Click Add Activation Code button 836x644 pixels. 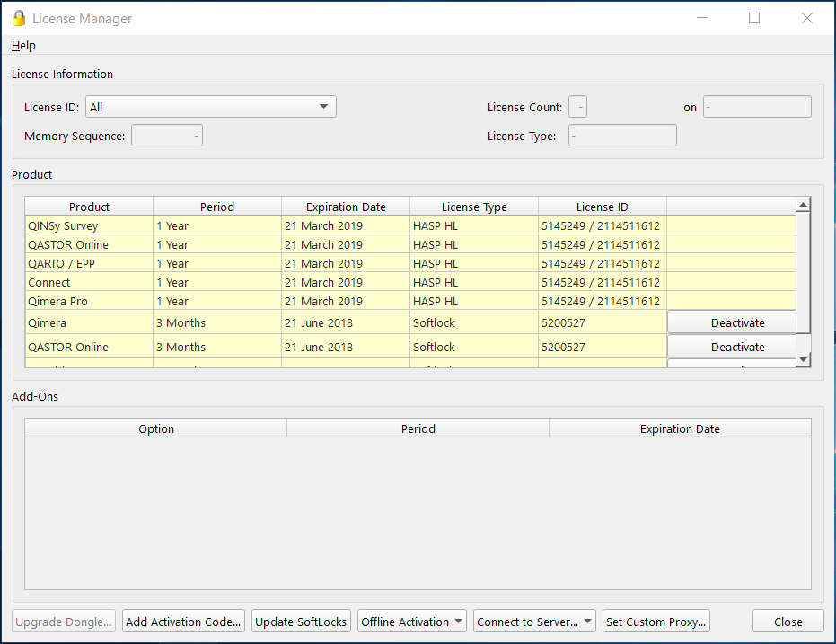tap(183, 622)
